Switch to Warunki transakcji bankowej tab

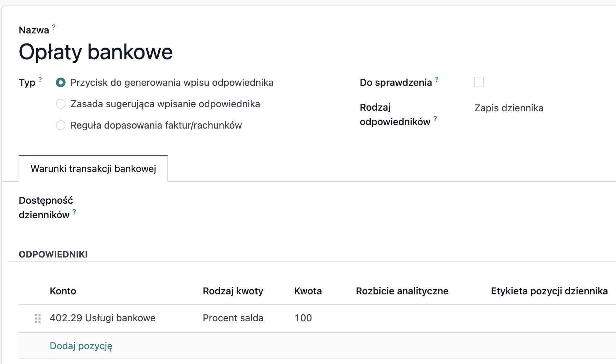click(x=93, y=169)
